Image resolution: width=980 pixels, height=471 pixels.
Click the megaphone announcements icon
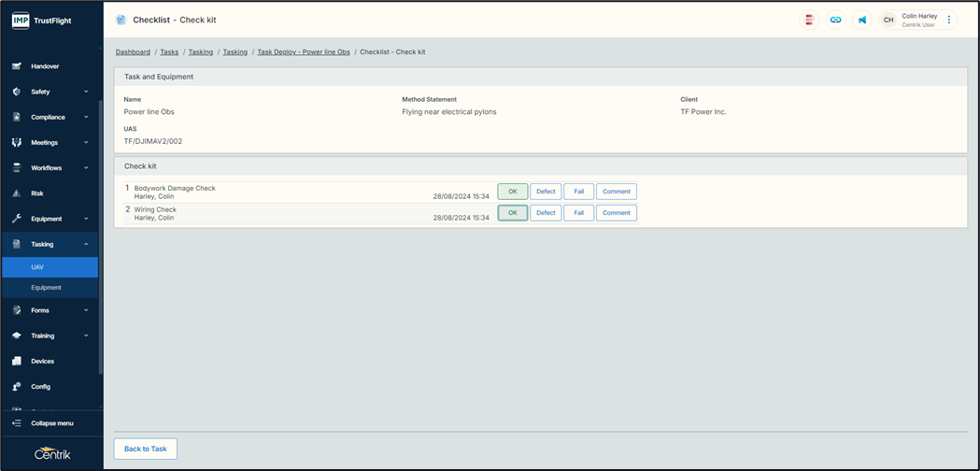tap(861, 20)
